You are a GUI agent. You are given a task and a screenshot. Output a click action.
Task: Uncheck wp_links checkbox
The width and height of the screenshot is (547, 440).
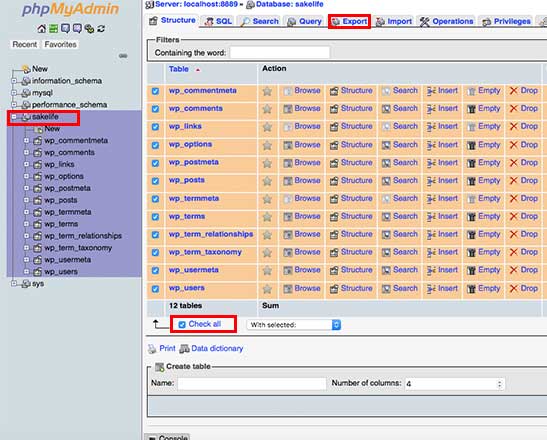tap(155, 127)
